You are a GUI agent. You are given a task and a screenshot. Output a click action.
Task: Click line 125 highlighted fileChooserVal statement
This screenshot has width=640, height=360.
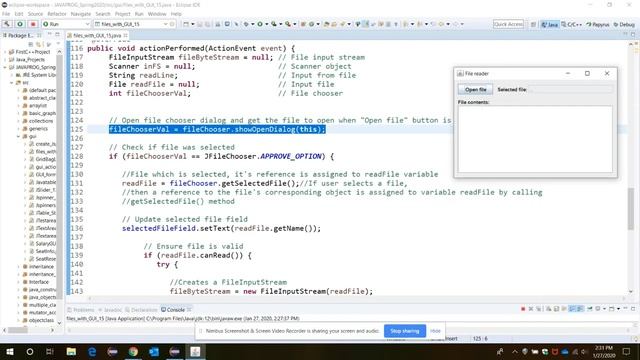click(x=217, y=129)
